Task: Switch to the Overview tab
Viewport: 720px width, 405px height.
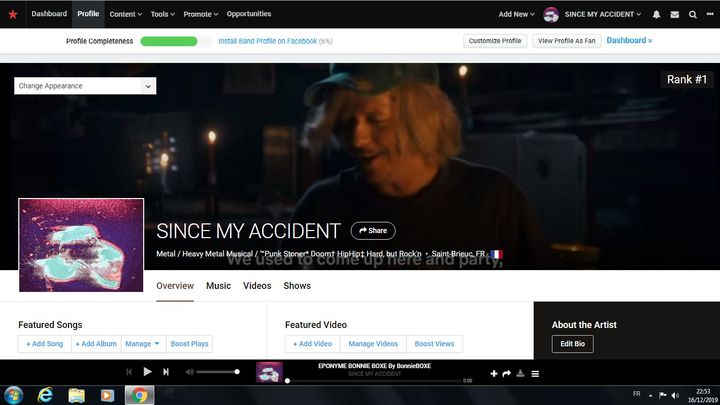Action: click(175, 286)
